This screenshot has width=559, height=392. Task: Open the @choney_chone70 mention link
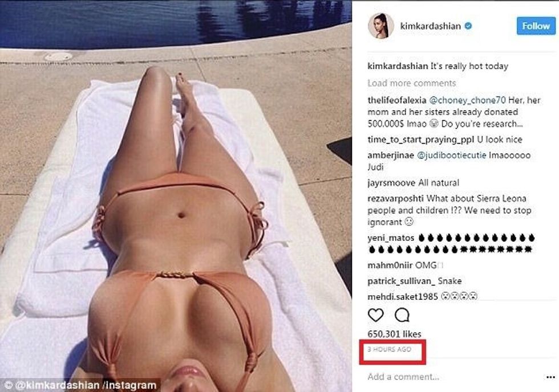coord(467,100)
